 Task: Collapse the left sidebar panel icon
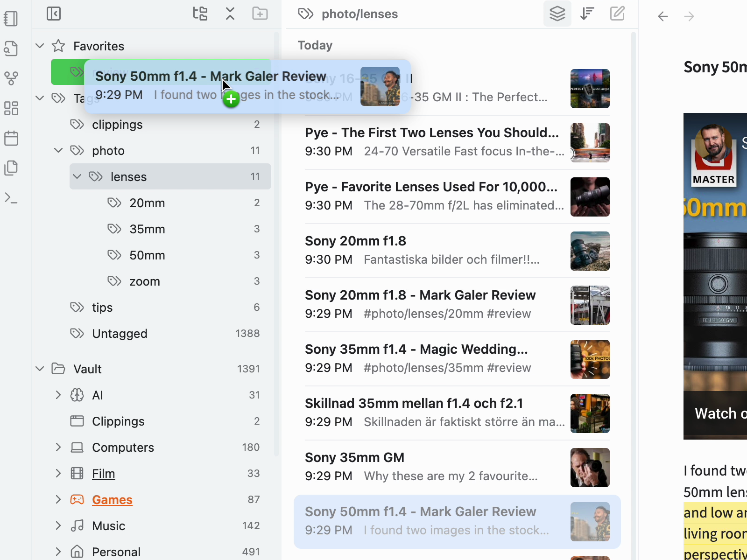[54, 14]
